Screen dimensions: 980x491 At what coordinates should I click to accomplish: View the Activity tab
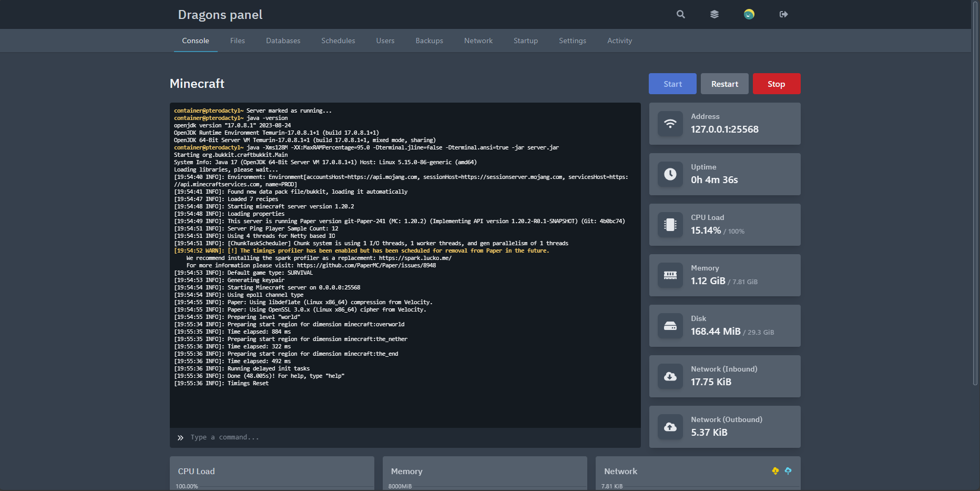coord(620,41)
